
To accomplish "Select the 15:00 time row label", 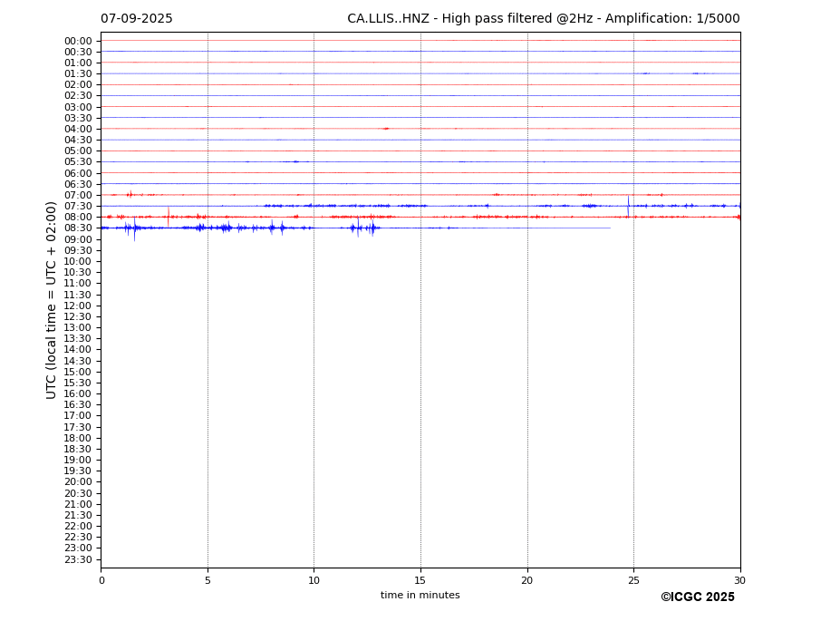I will click(78, 372).
